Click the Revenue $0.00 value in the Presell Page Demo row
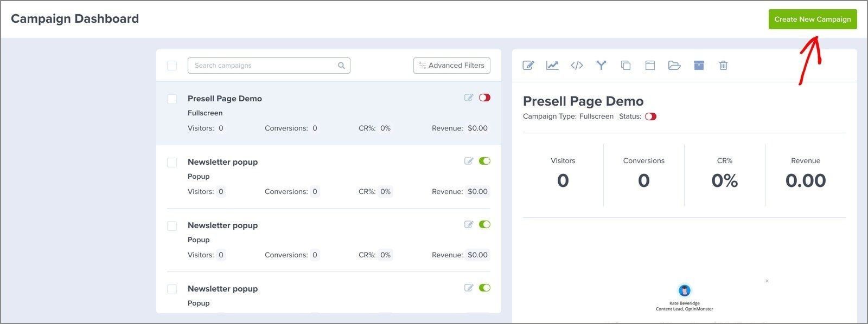The height and width of the screenshot is (324, 868). (477, 128)
